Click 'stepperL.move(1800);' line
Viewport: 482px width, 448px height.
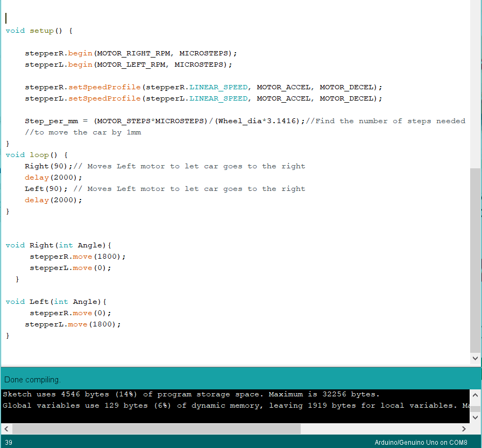(x=73, y=324)
